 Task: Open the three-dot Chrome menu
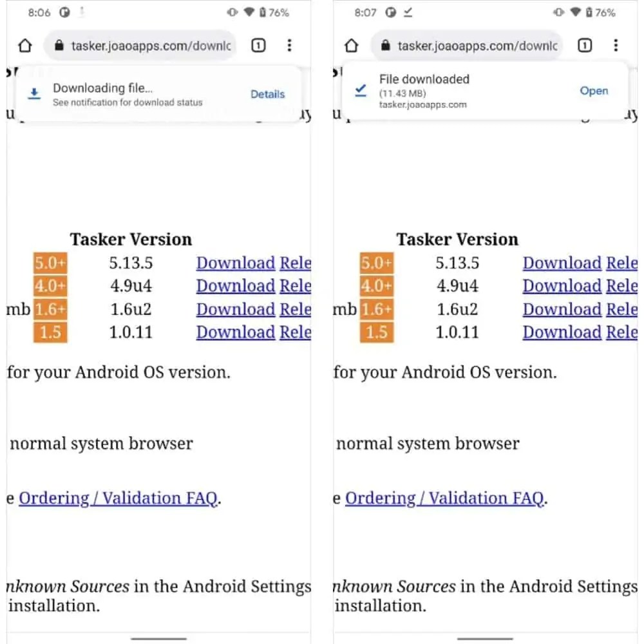point(290,45)
